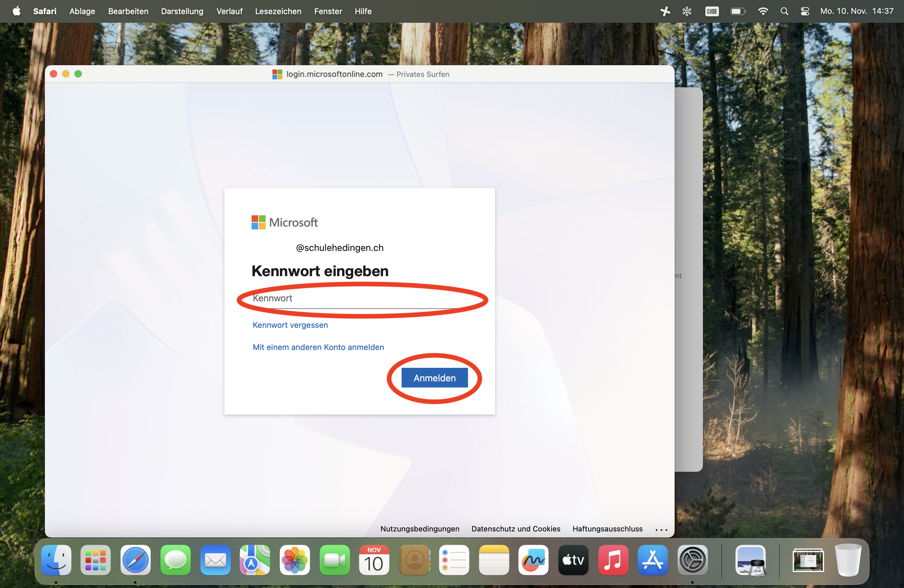Viewport: 904px width, 588px height.
Task: Open the Darstellung menu
Action: (182, 11)
